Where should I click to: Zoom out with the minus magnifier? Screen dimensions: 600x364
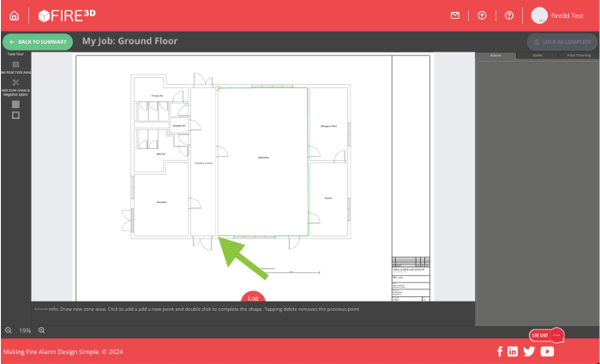click(9, 331)
